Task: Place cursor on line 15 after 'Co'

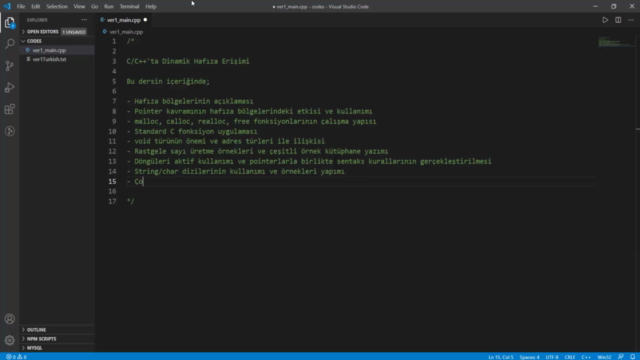Action: (x=144, y=182)
